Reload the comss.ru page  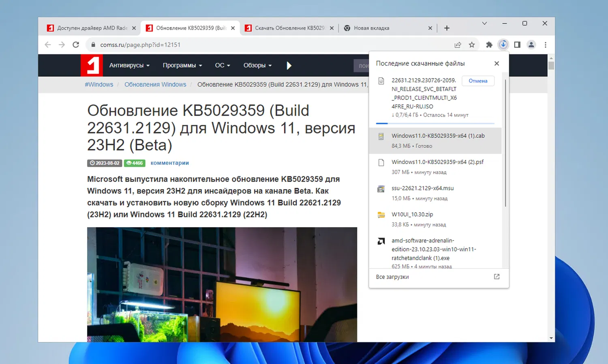(76, 45)
